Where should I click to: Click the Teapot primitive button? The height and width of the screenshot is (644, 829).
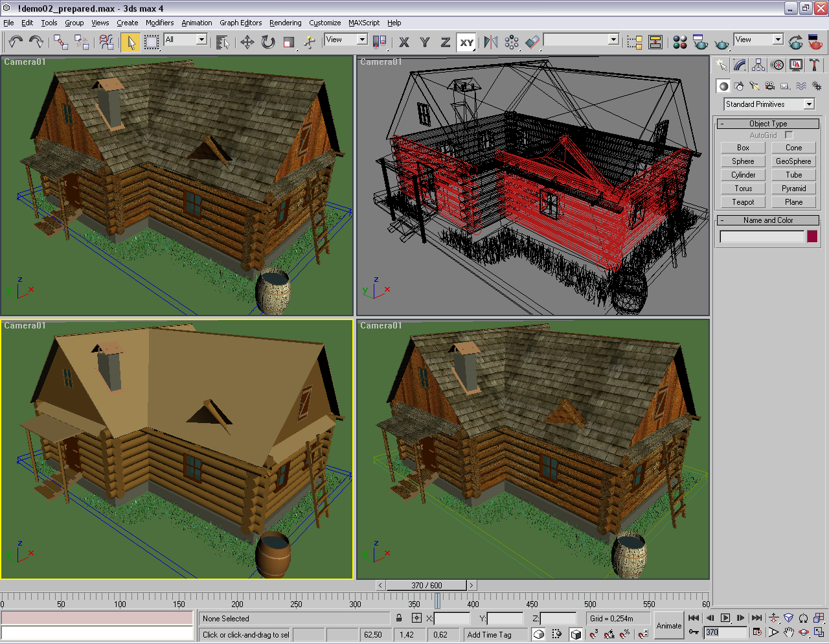coord(743,202)
